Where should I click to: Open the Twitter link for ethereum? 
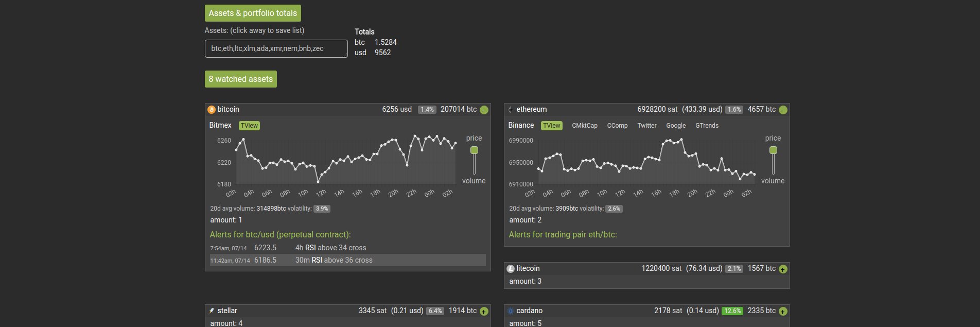point(647,126)
